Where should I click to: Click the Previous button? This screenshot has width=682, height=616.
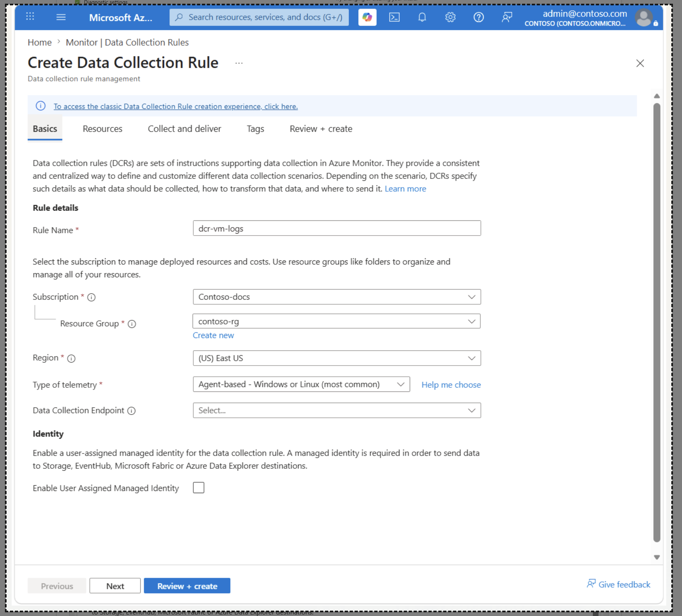[x=57, y=586]
